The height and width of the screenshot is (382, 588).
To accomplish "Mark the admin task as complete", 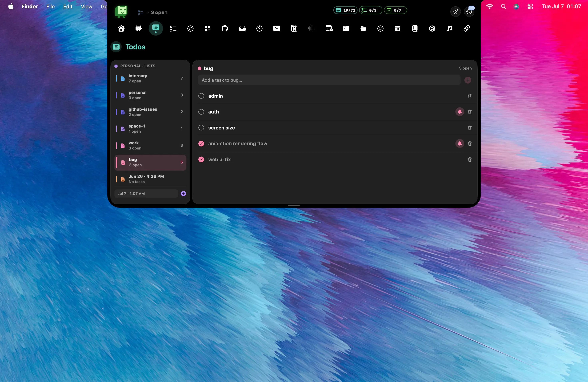I will (x=201, y=96).
